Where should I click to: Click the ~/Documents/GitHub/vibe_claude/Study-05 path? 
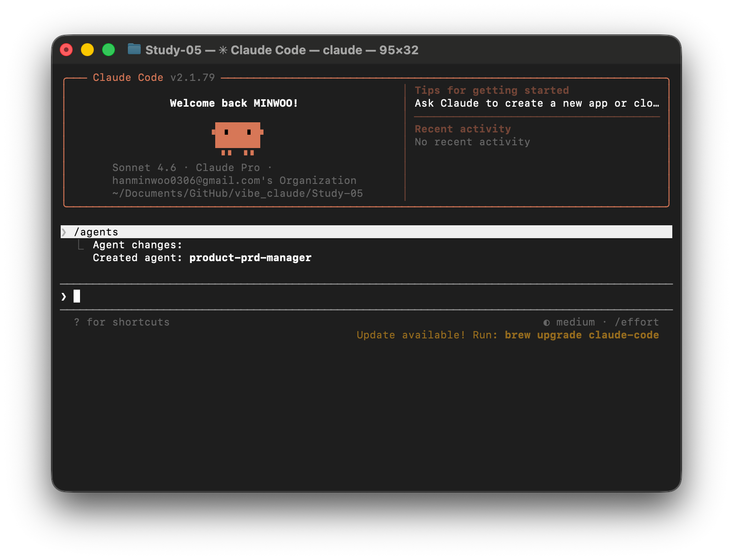237,194
